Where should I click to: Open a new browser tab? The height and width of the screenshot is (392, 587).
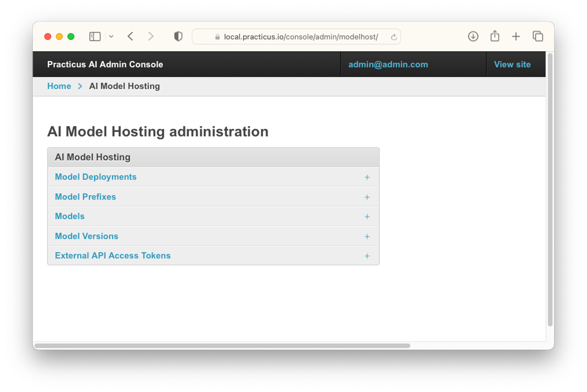[x=516, y=37]
